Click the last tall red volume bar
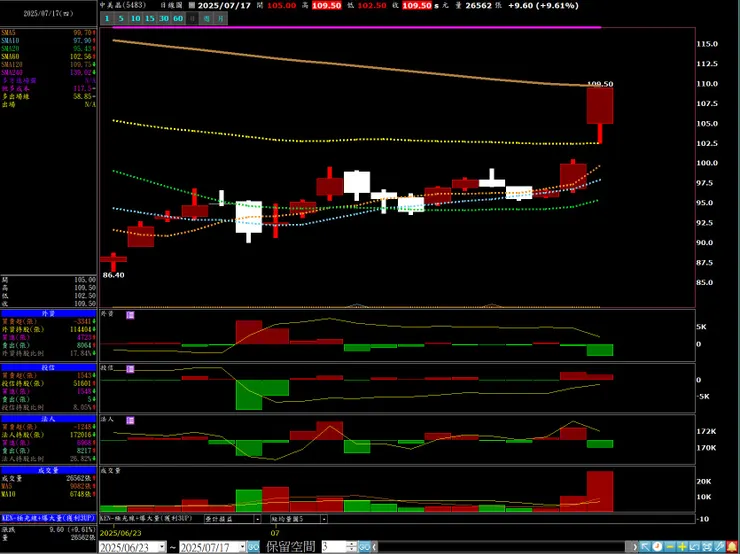 click(600, 491)
